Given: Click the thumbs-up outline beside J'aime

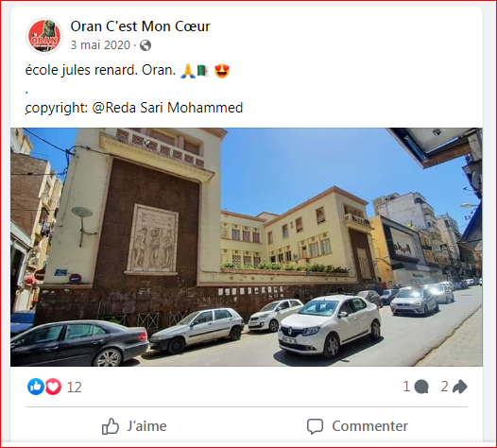Looking at the screenshot, I should [111, 426].
